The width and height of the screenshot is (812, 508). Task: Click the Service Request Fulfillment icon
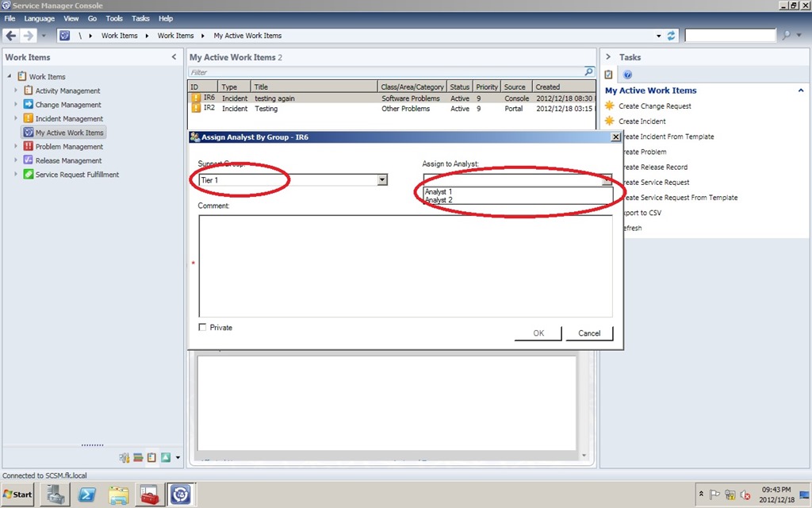pos(29,175)
